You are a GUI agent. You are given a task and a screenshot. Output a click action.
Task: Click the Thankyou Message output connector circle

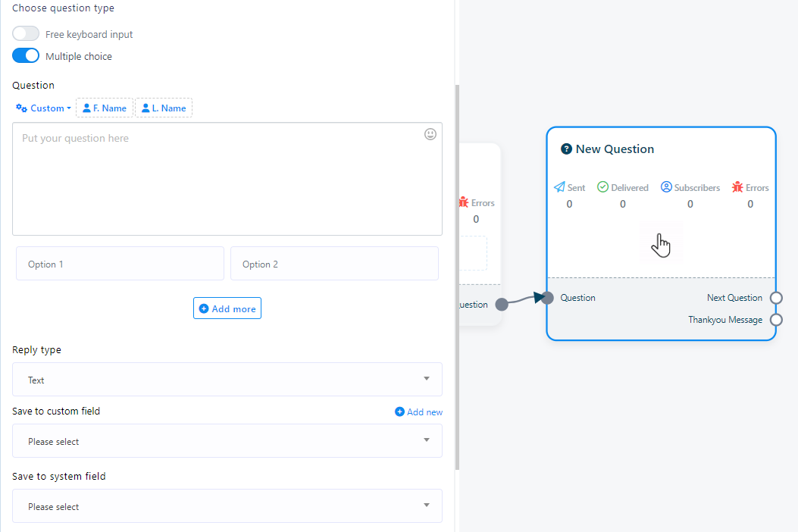(776, 320)
